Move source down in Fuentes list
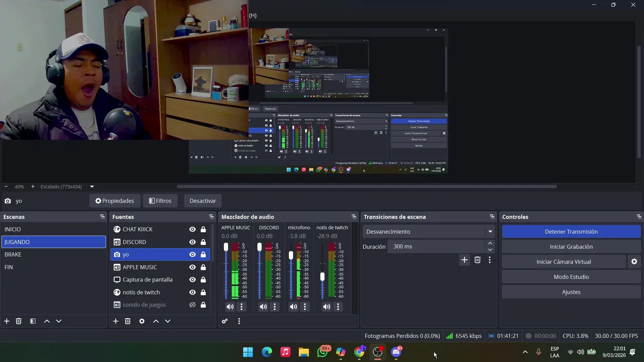Viewport: 644px width, 362px height. tap(168, 321)
